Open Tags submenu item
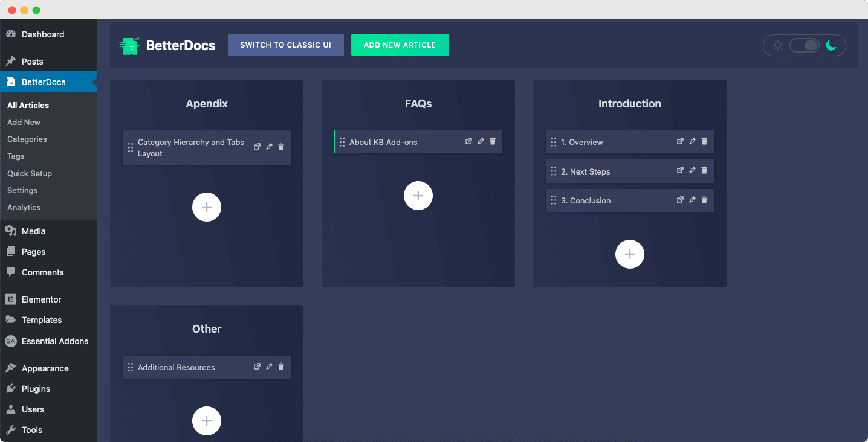The image size is (868, 442). (16, 156)
